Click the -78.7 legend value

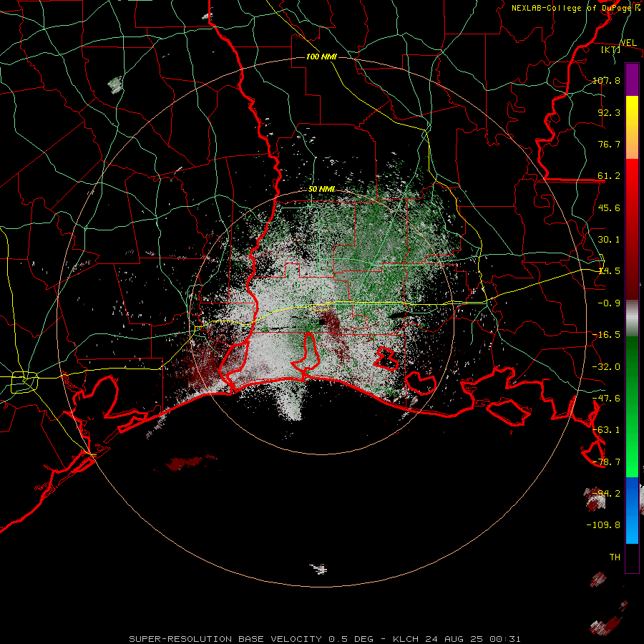[606, 462]
